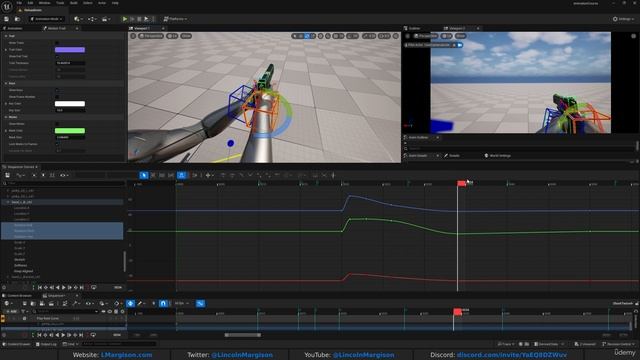Click the curve editor playhead marker

point(462,183)
